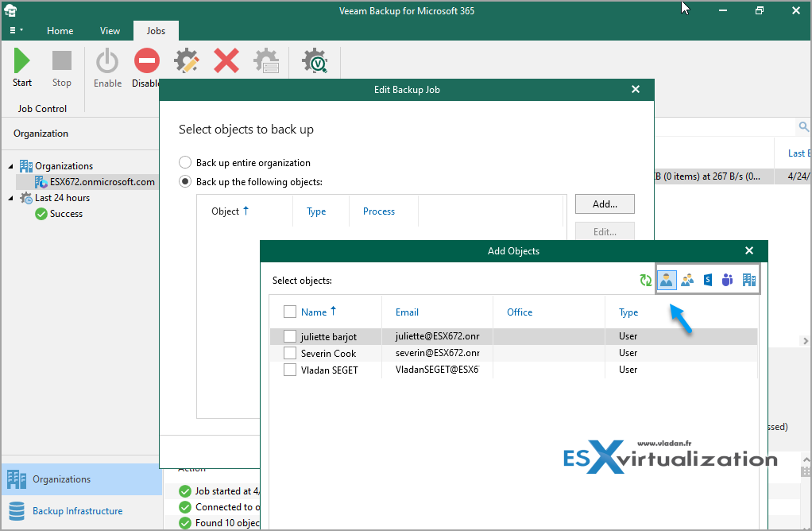The image size is (812, 531).
Task: Select the 'Found 10 objec' log entry
Action: click(x=220, y=523)
